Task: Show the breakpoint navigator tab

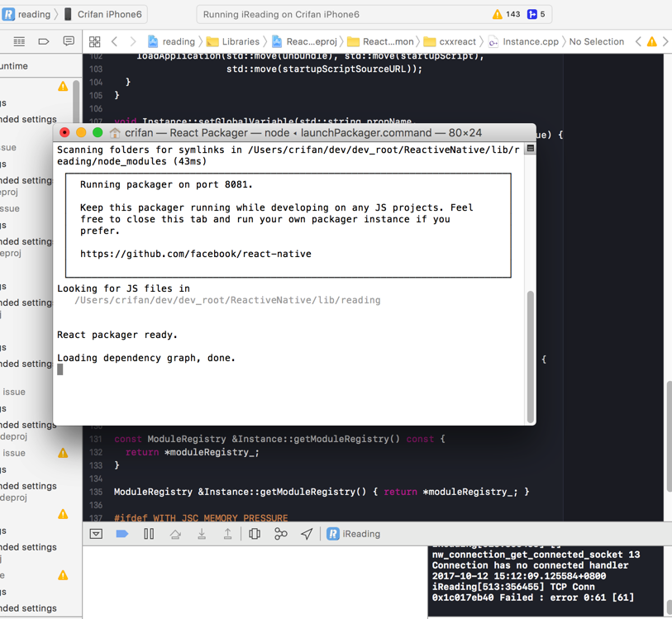Action: pos(44,41)
